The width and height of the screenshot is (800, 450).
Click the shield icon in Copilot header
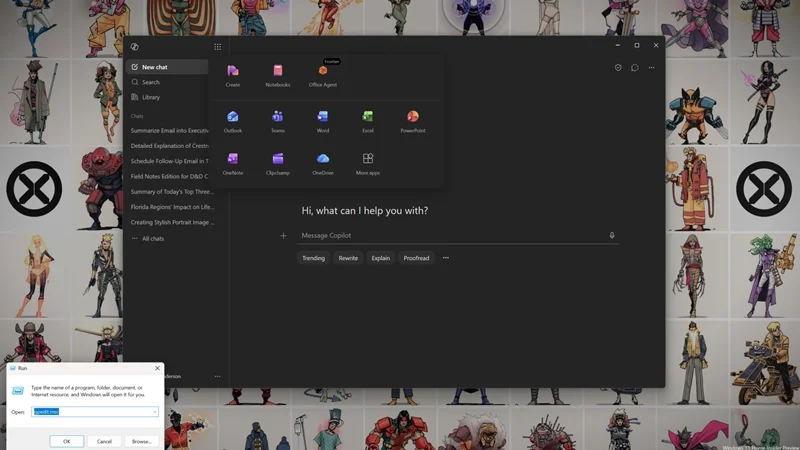click(x=618, y=67)
